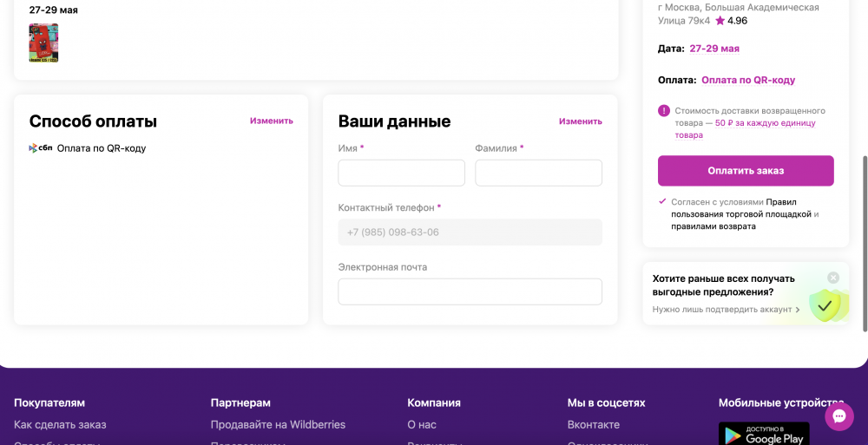Open Оплата по QR-коду payment link
The width and height of the screenshot is (868, 445).
point(748,81)
